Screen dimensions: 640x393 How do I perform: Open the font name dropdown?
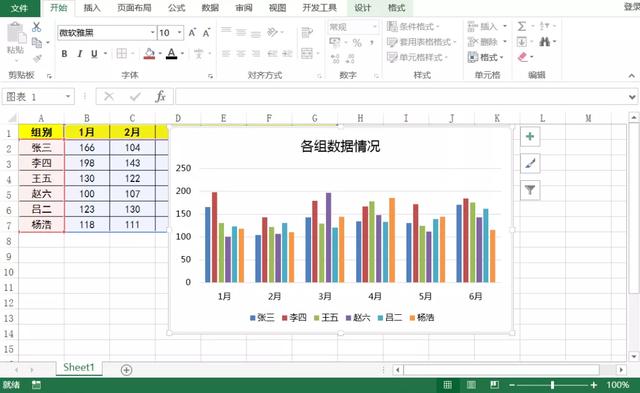pos(152,32)
